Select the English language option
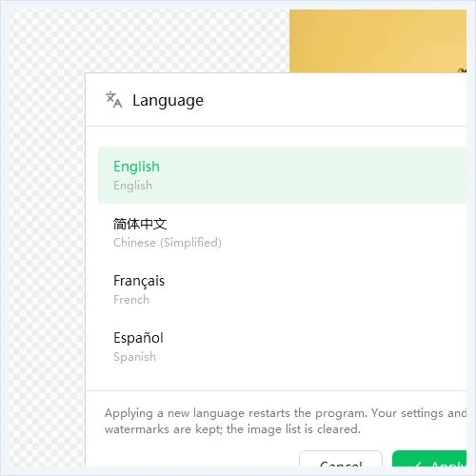Screen dimensions: 476x476 click(282, 175)
